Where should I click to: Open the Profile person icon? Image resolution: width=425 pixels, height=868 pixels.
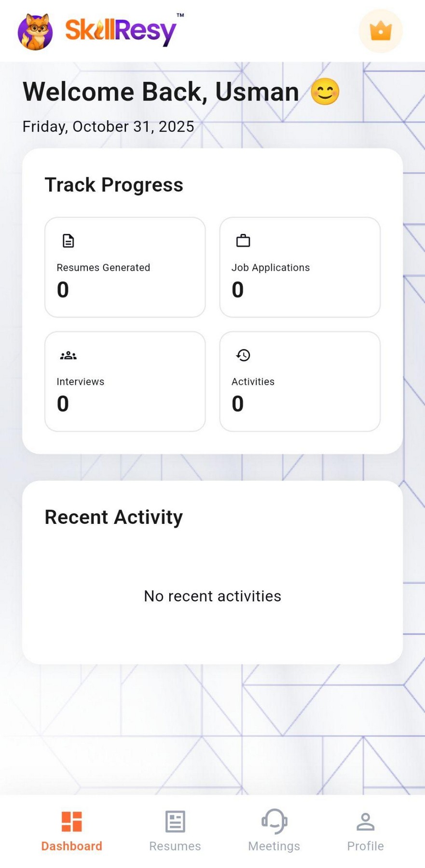point(365,820)
